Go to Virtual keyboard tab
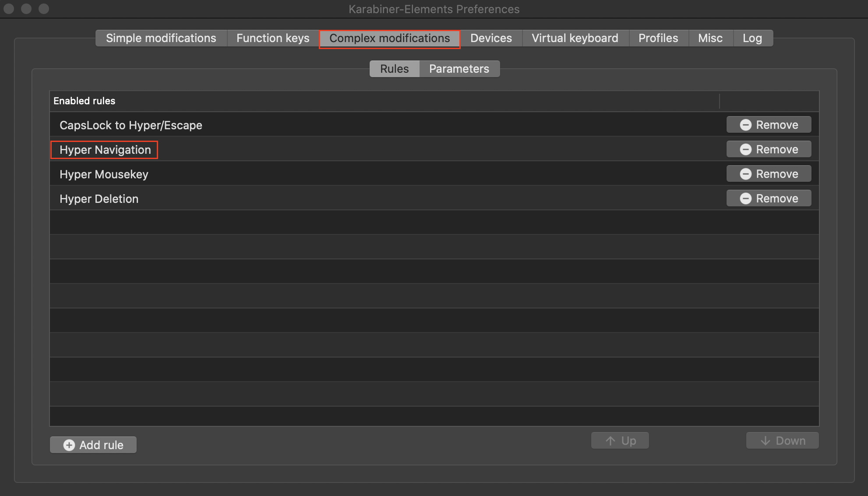The height and width of the screenshot is (496, 868). tap(575, 38)
